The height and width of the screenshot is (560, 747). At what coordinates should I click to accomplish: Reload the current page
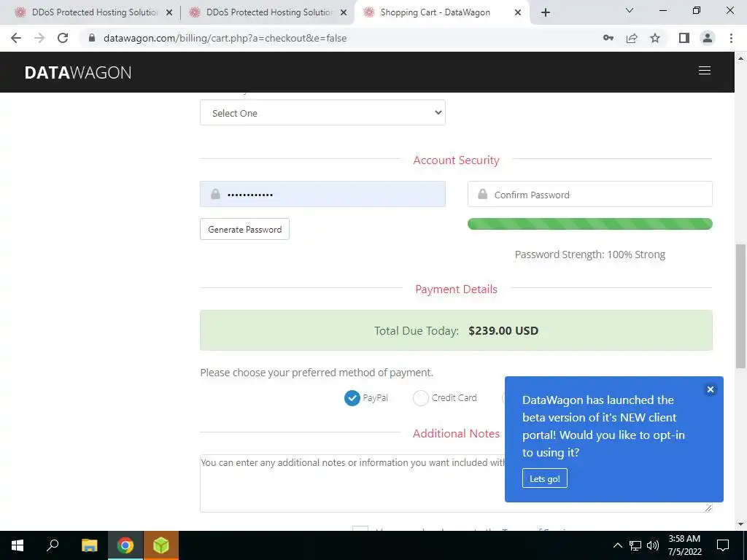pos(63,38)
